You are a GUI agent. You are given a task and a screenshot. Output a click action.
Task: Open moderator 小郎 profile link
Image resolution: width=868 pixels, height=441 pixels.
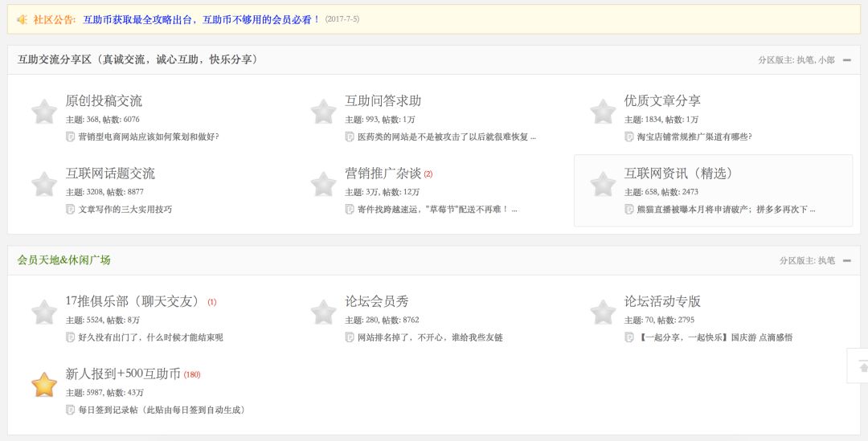826,59
